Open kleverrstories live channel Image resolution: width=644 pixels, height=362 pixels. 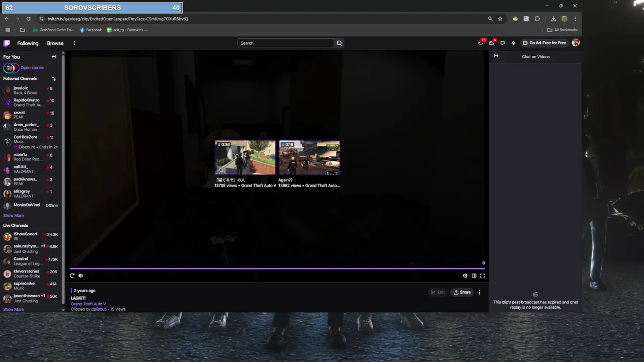(30, 274)
